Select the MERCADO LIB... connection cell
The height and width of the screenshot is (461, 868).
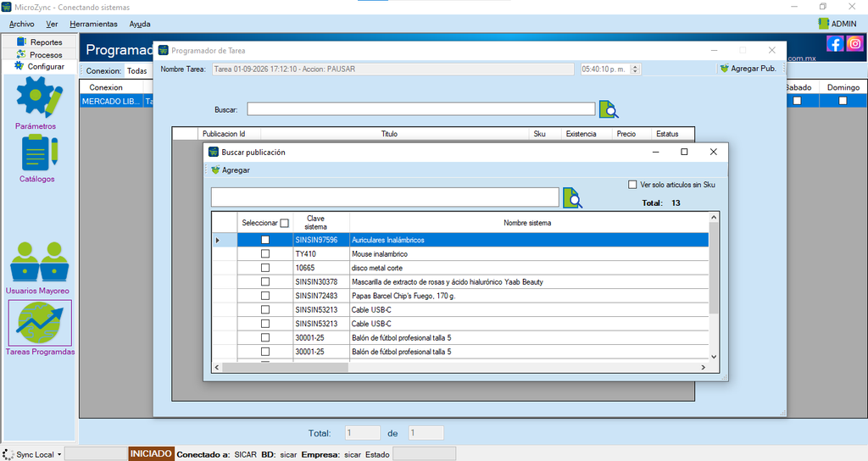[111, 102]
